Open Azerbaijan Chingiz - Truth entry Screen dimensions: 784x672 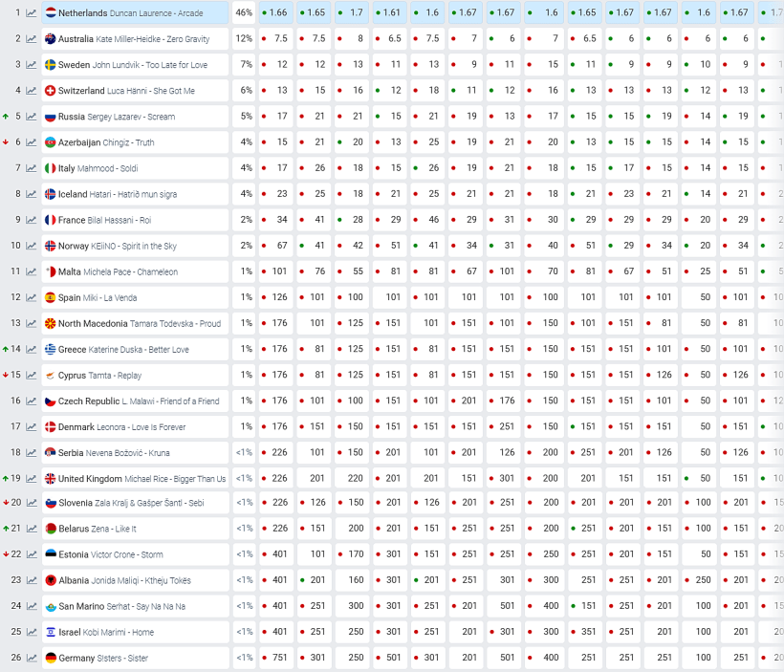click(135, 142)
